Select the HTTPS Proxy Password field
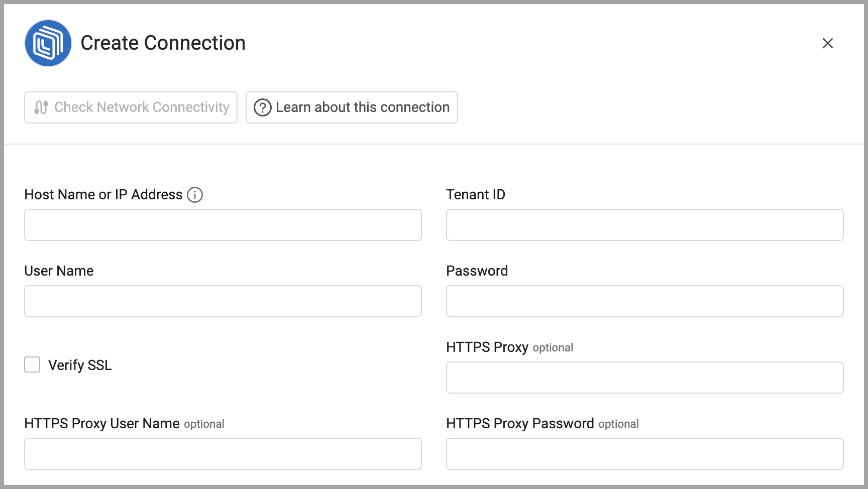Screen dimensions: 868x489 (x=644, y=454)
